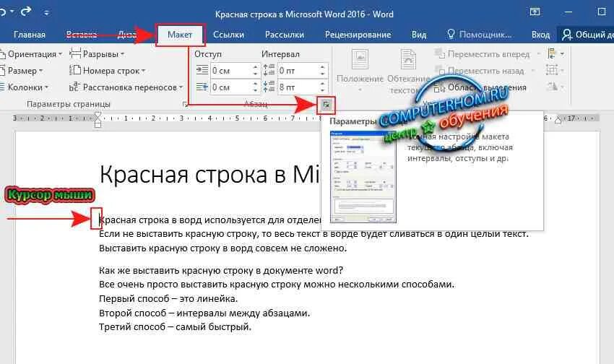
Task: Click the right indent icon
Action: pos(202,87)
